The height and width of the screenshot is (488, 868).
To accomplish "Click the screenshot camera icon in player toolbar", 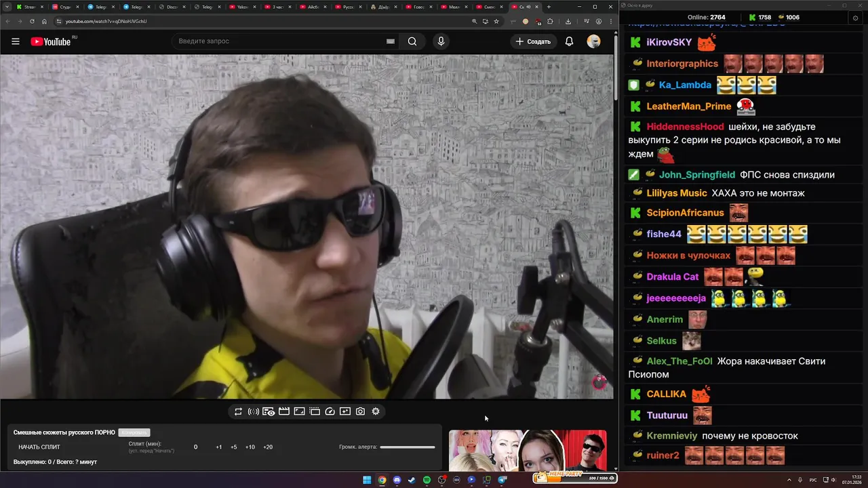I will 360,411.
